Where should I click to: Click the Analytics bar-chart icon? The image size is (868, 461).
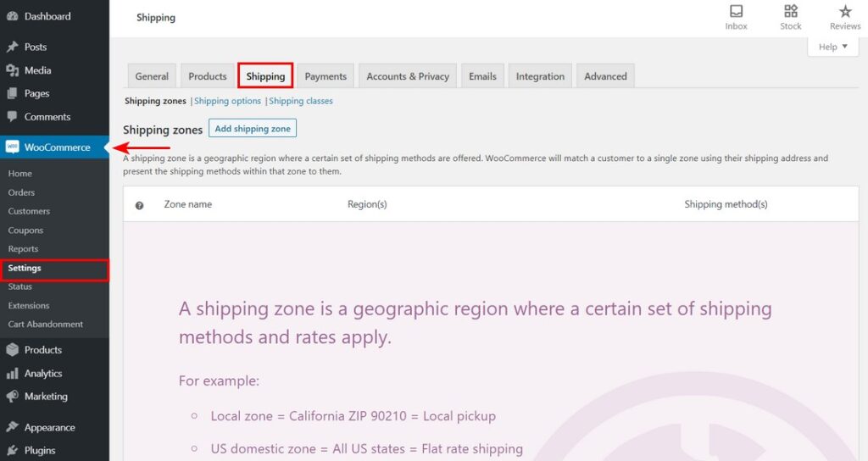click(12, 374)
